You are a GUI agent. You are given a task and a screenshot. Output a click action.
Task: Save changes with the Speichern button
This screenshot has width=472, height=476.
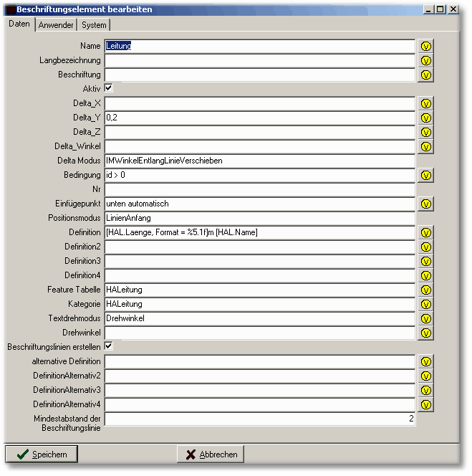click(42, 454)
